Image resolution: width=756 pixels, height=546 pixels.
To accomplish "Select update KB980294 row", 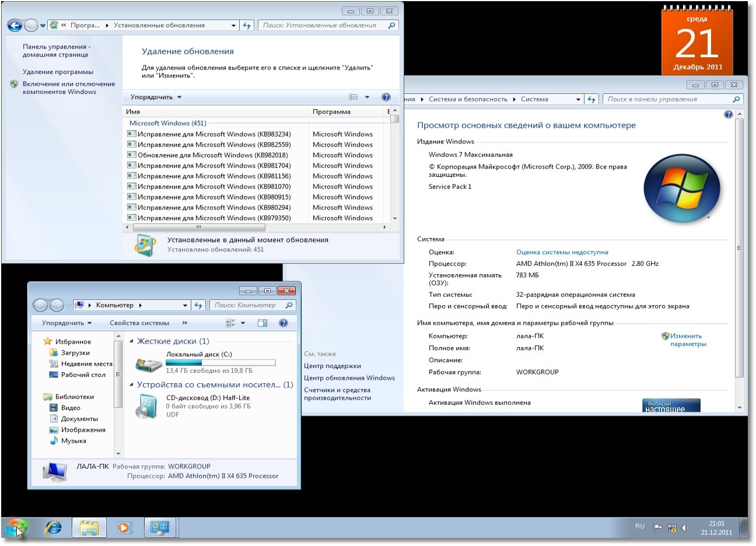I will (x=257, y=208).
